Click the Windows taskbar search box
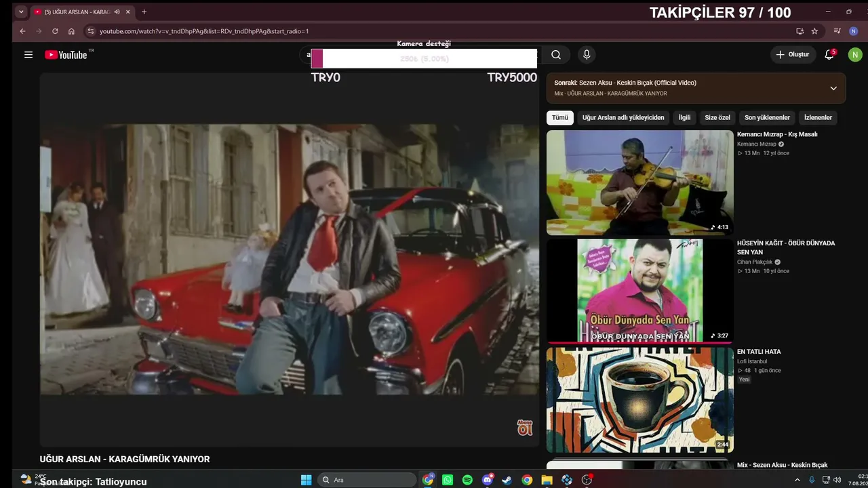Viewport: 868px width, 488px height. (366, 480)
